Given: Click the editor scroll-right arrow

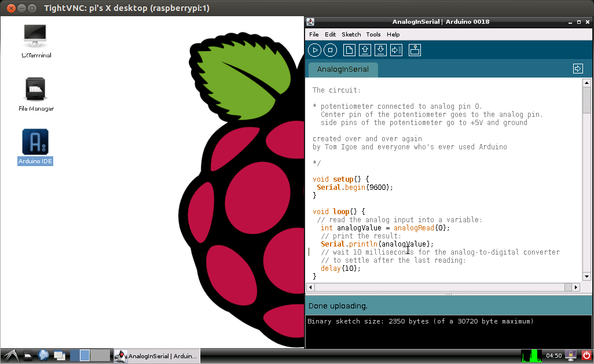Looking at the screenshot, I should 575,287.
